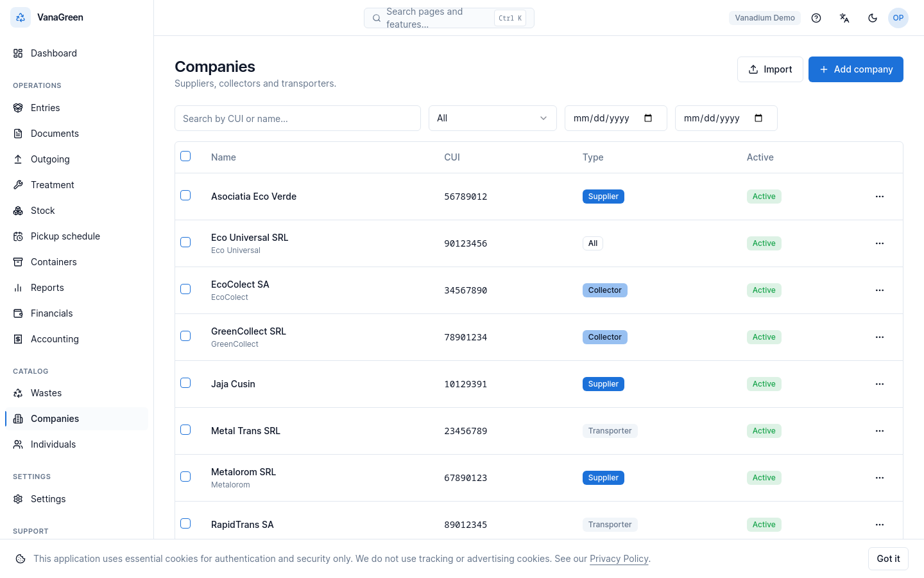
Task: Click the Name column header
Action: point(223,157)
